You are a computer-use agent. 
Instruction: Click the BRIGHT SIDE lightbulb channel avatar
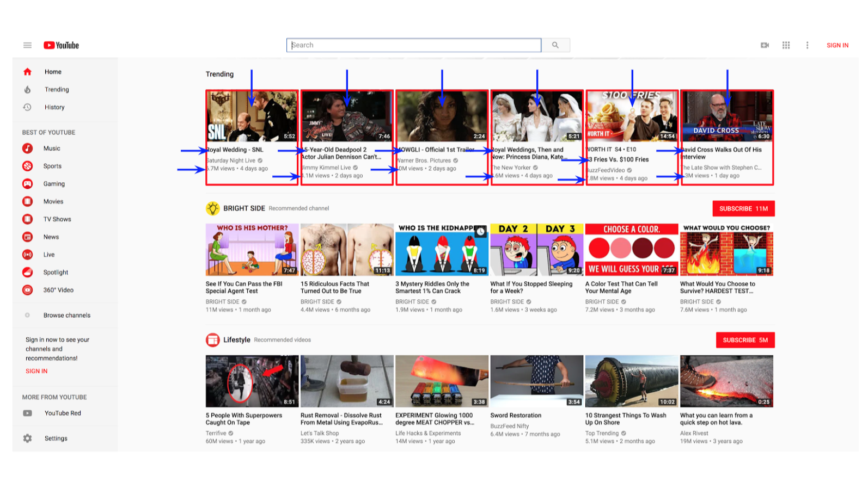(x=212, y=208)
